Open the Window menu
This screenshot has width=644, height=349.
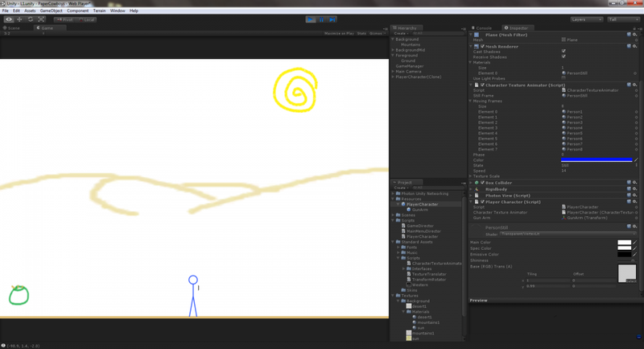118,10
